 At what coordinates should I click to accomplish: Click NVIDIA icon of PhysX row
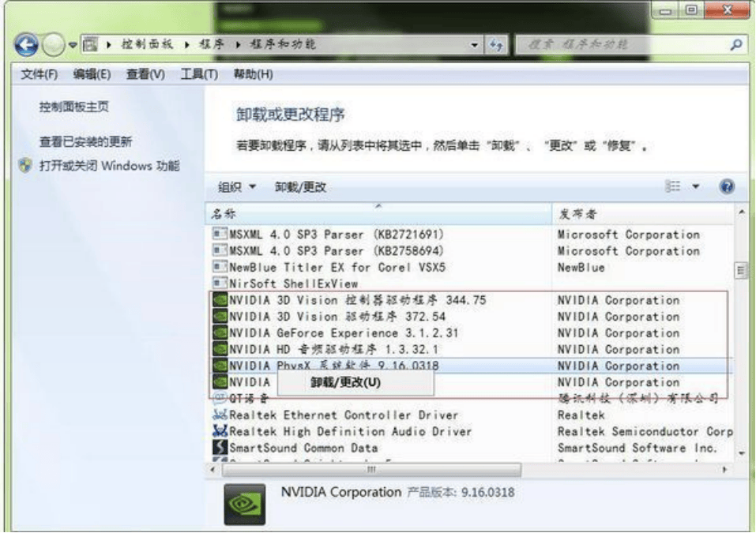pos(220,366)
